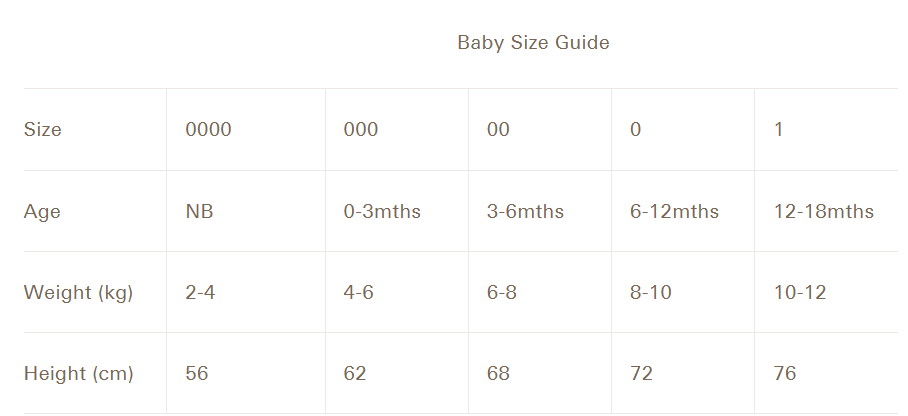Click the Age row label
The width and height of the screenshot is (908, 416).
(x=42, y=212)
